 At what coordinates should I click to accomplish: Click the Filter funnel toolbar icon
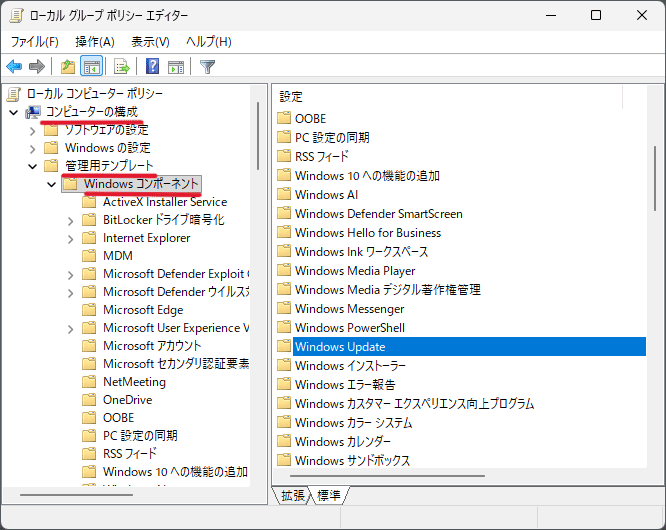coord(207,67)
